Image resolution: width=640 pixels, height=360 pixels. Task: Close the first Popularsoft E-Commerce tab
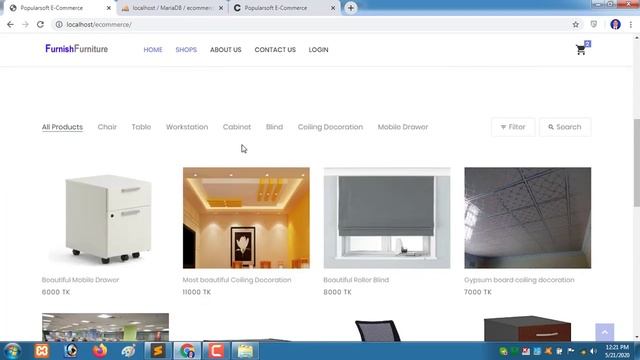(x=109, y=8)
